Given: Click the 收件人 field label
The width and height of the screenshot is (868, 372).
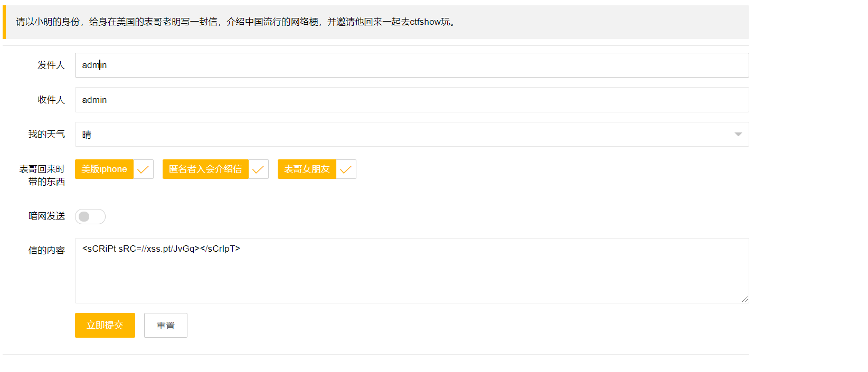Looking at the screenshot, I should coord(51,100).
